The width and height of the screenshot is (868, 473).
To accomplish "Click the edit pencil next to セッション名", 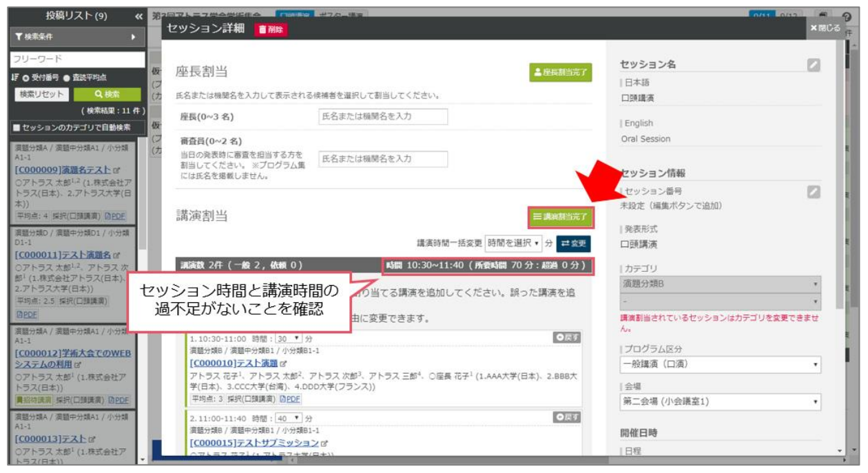I will pos(814,65).
